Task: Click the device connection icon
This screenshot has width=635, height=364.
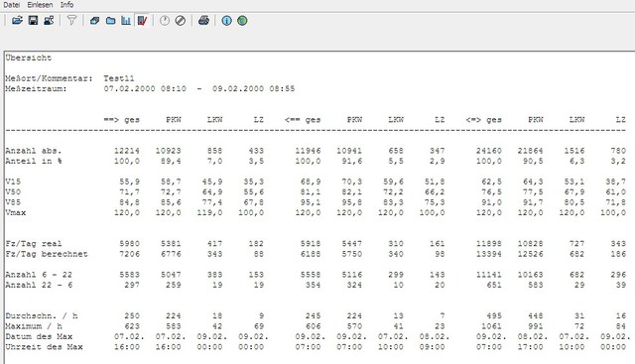Action: click(49, 20)
